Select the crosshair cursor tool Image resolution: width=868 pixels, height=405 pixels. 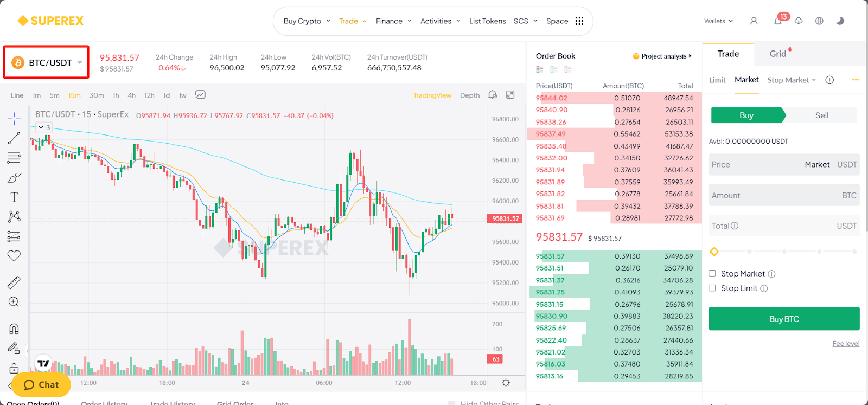(14, 118)
